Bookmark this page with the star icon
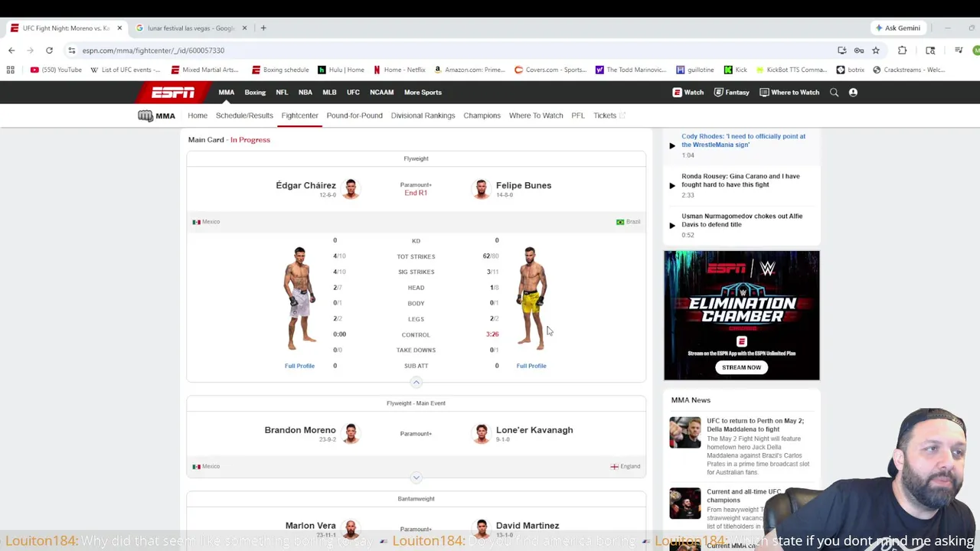The width and height of the screenshot is (980, 551). point(876,51)
